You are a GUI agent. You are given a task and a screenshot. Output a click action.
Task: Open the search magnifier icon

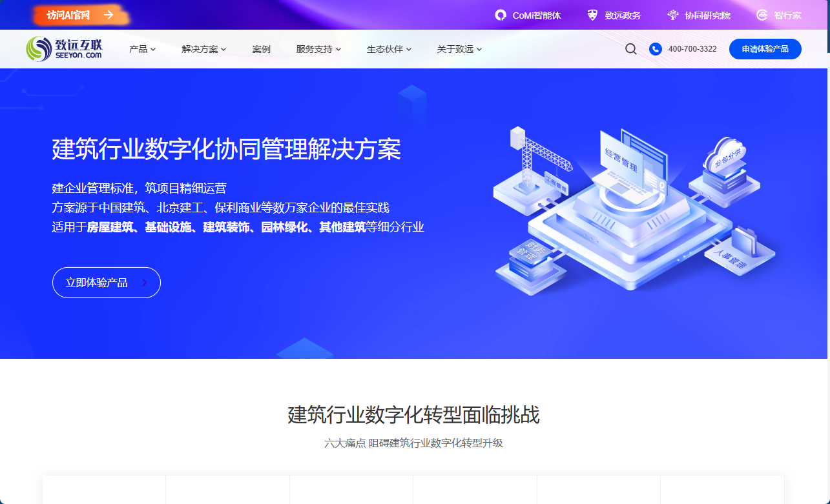tap(630, 49)
